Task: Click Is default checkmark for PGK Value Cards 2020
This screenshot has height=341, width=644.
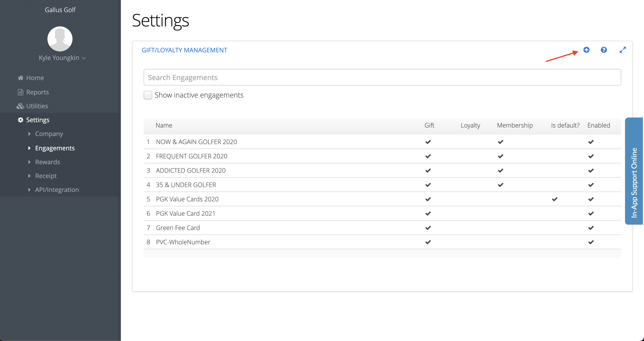Action: (x=554, y=199)
